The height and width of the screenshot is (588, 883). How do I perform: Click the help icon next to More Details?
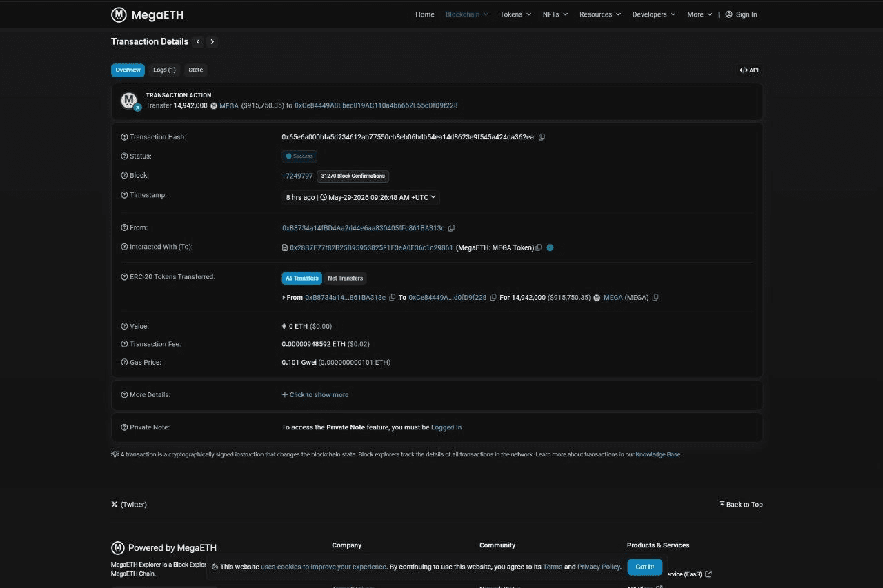pyautogui.click(x=124, y=395)
